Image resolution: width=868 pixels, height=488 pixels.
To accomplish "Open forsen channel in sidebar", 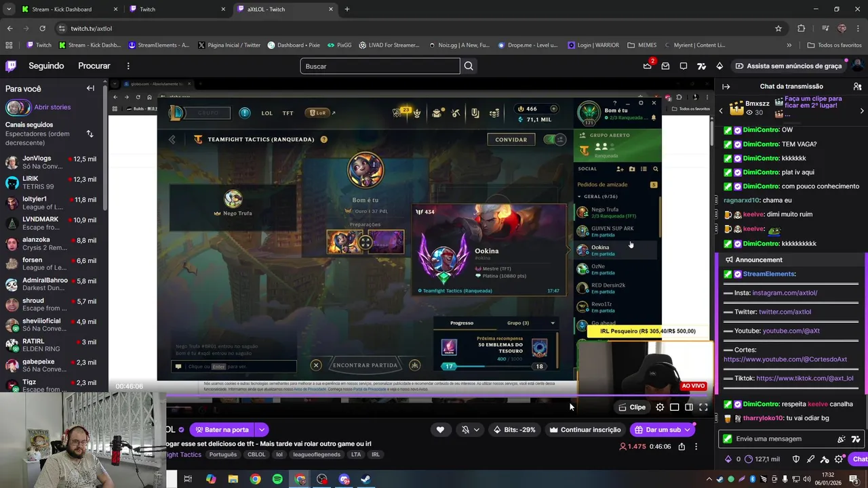I will pyautogui.click(x=52, y=264).
